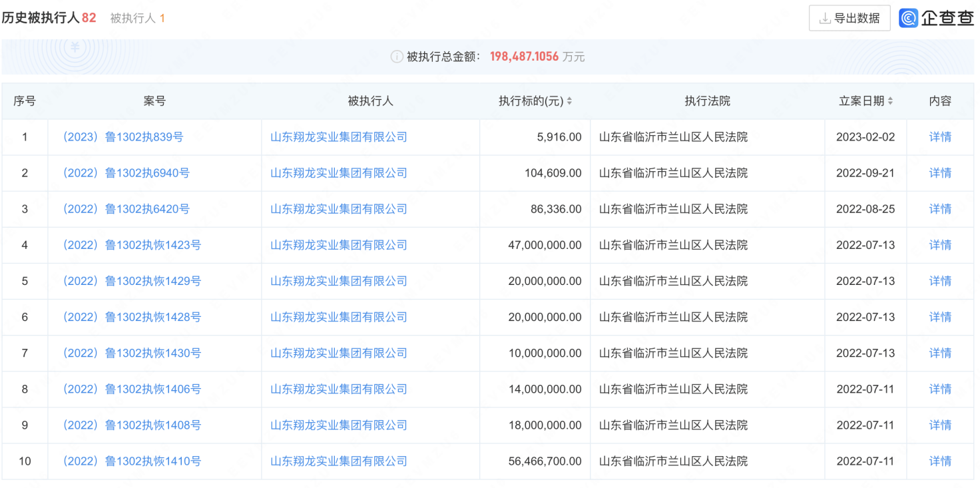Click court name in row 执839号
Image resolution: width=980 pixels, height=488 pixels.
pos(673,137)
